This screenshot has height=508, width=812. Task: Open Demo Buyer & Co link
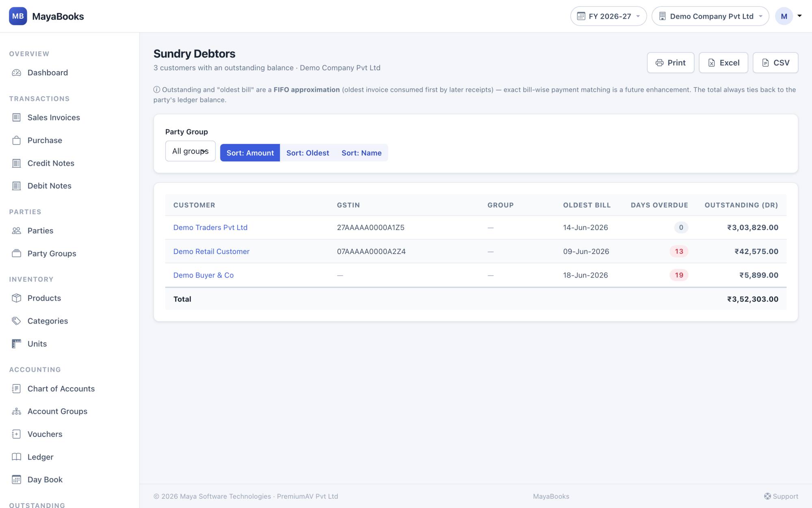pos(203,275)
